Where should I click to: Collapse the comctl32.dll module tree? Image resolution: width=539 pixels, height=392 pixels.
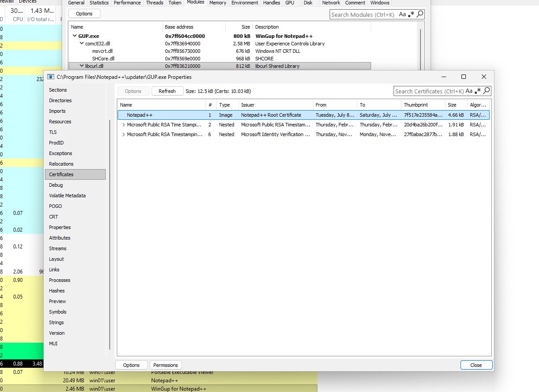click(82, 44)
